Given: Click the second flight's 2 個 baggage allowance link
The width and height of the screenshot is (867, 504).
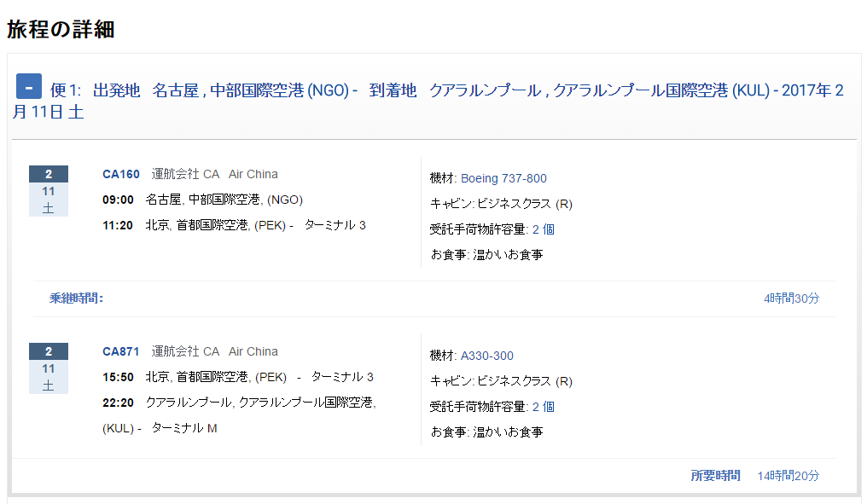Looking at the screenshot, I should click(x=544, y=407).
